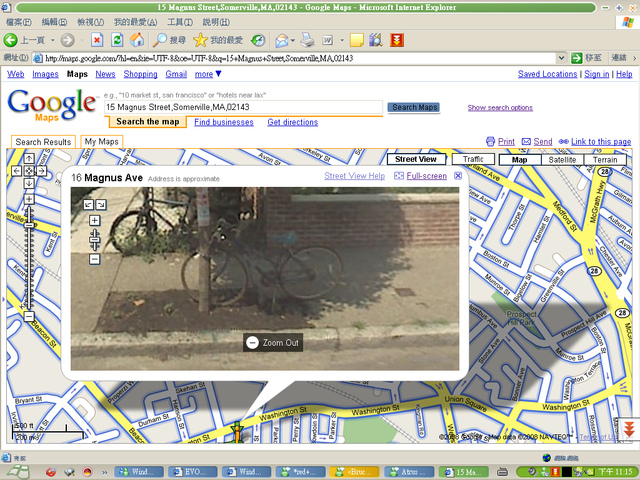The image size is (640, 480).
Task: Open the Favorites menu in menu bar
Action: pyautogui.click(x=136, y=22)
